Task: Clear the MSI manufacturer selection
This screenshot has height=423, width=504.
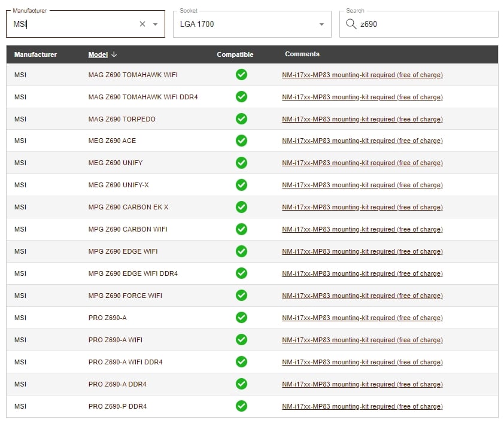Action: pyautogui.click(x=142, y=25)
